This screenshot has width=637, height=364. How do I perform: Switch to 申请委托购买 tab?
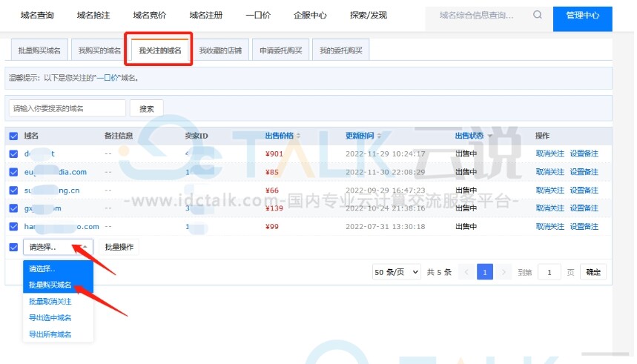click(281, 50)
